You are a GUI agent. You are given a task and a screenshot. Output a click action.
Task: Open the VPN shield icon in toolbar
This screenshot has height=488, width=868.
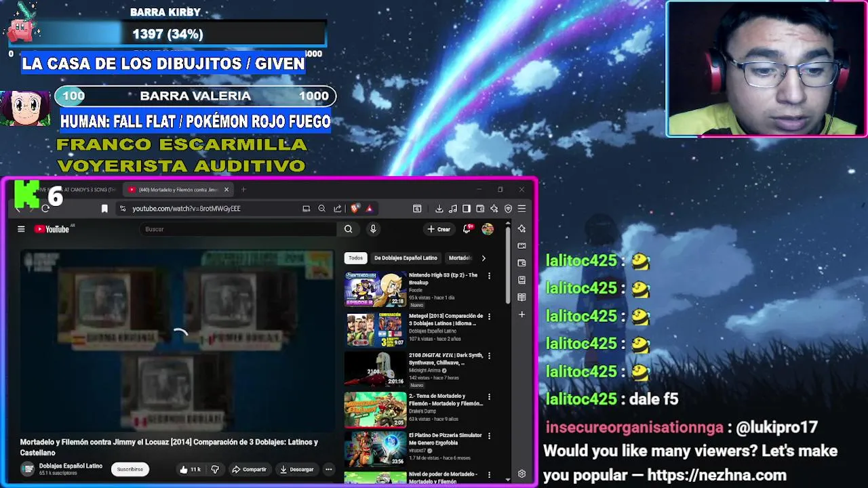click(x=508, y=209)
